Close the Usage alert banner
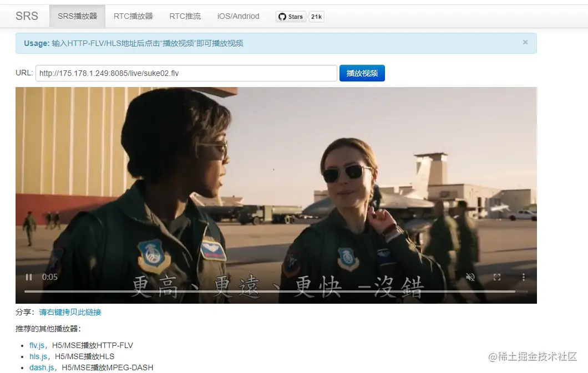This screenshot has height=373, width=588. [x=525, y=42]
